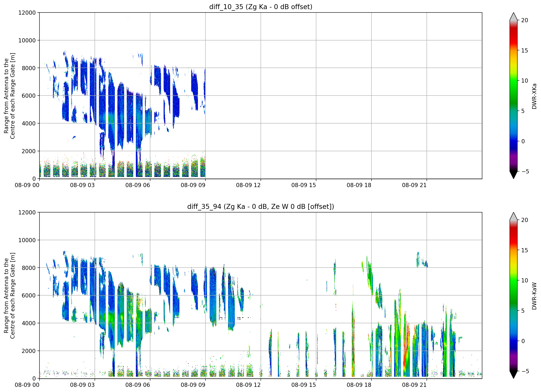The height and width of the screenshot is (392, 541).
Task: Click x tick "08-09 09" under the diff_35_94 plot
Action: tap(193, 385)
